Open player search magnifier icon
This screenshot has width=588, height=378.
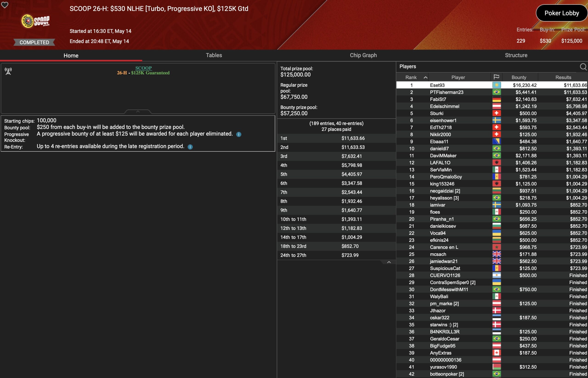pyautogui.click(x=583, y=67)
